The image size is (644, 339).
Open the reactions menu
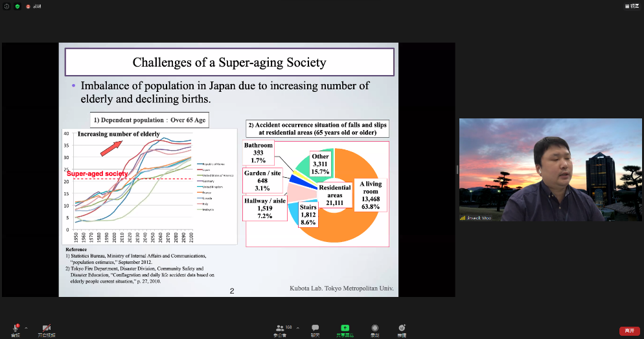402,329
